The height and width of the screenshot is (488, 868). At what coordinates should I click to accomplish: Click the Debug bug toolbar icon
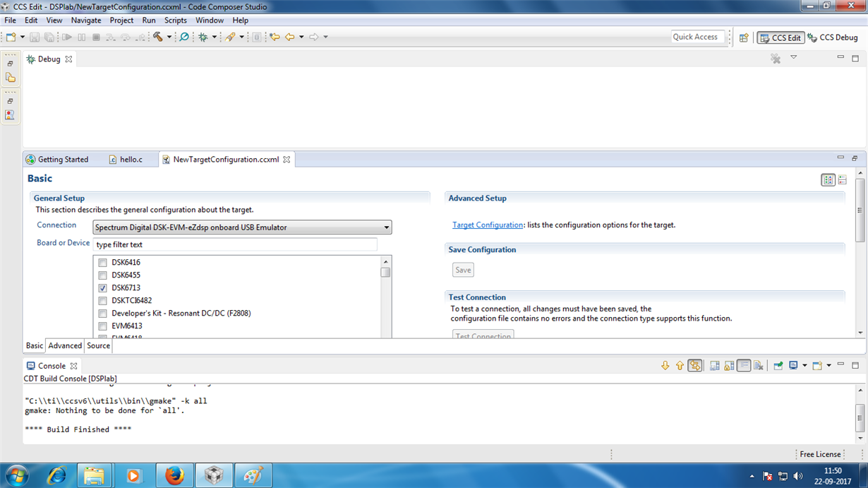[x=203, y=37]
